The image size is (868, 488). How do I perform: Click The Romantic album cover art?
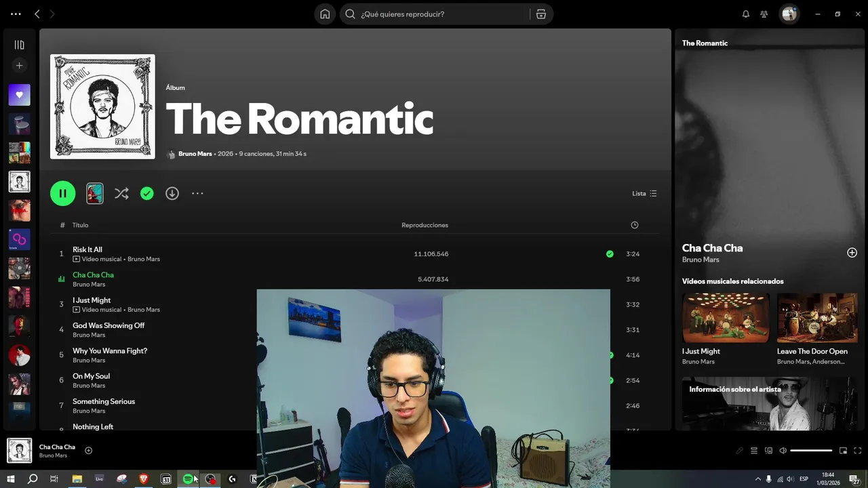pos(102,106)
